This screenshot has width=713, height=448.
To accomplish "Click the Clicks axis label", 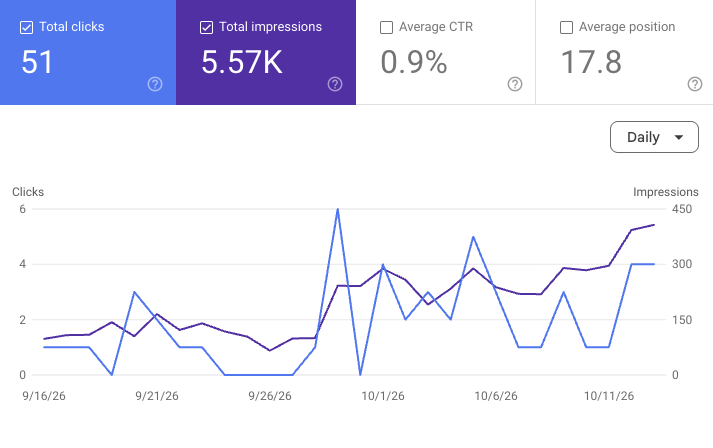I will tap(28, 192).
